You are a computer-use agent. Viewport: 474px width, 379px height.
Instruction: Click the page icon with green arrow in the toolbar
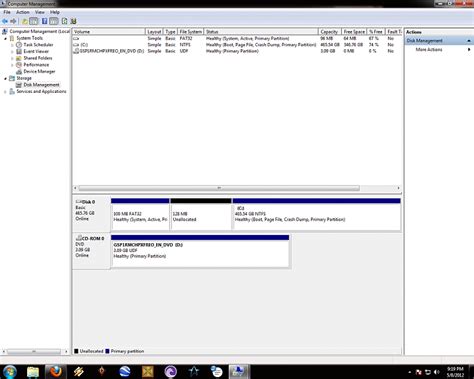[x=64, y=21]
